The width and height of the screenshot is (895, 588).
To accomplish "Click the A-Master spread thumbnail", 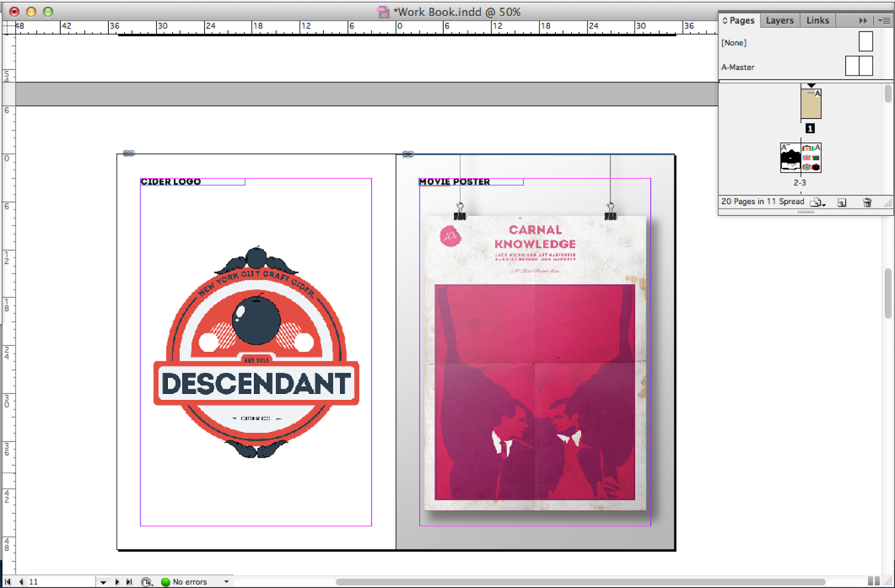I will pyautogui.click(x=859, y=66).
